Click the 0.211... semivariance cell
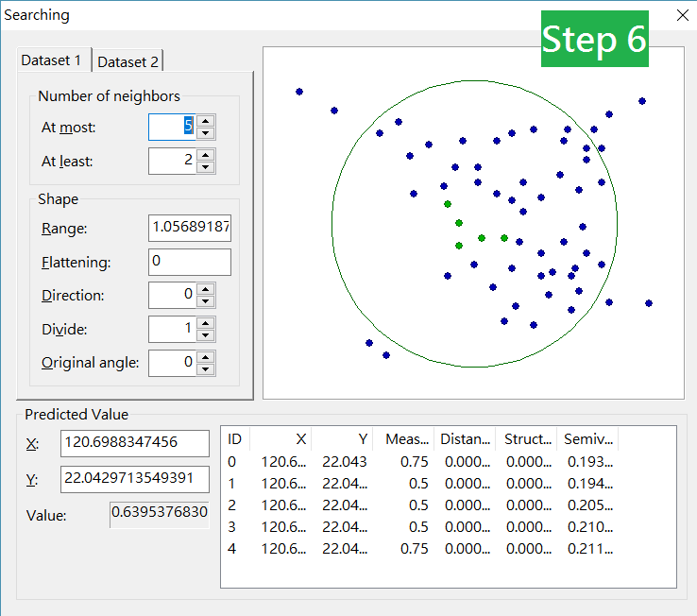Image resolution: width=697 pixels, height=616 pixels. (x=590, y=549)
